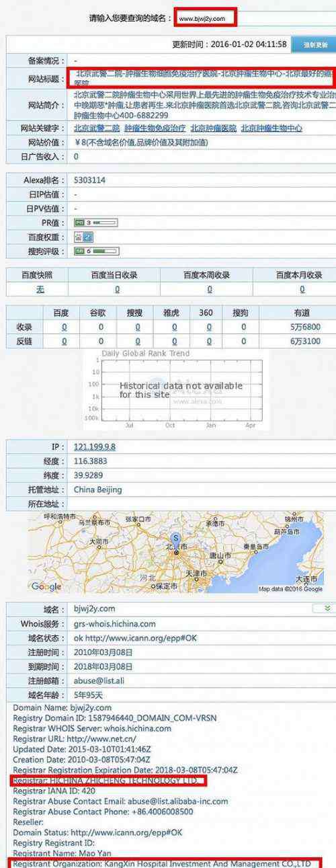Click the Registrar WHOIS Server whois.hichina.com line
This screenshot has height=868, width=336.
[x=92, y=727]
